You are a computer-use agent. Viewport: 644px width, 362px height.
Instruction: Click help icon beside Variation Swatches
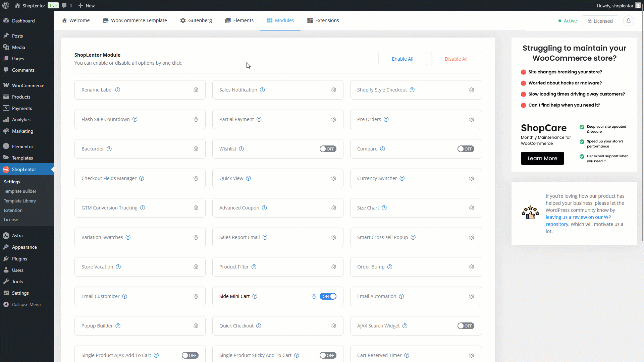(x=128, y=237)
